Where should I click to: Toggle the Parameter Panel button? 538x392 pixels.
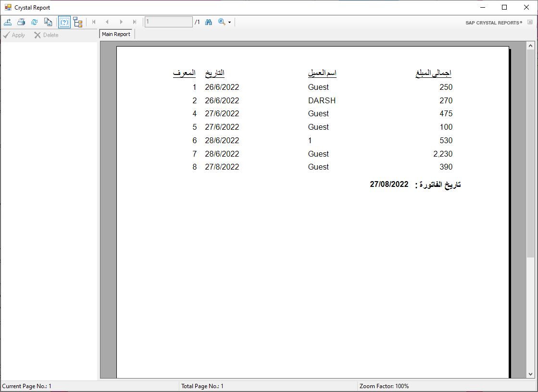tap(64, 22)
